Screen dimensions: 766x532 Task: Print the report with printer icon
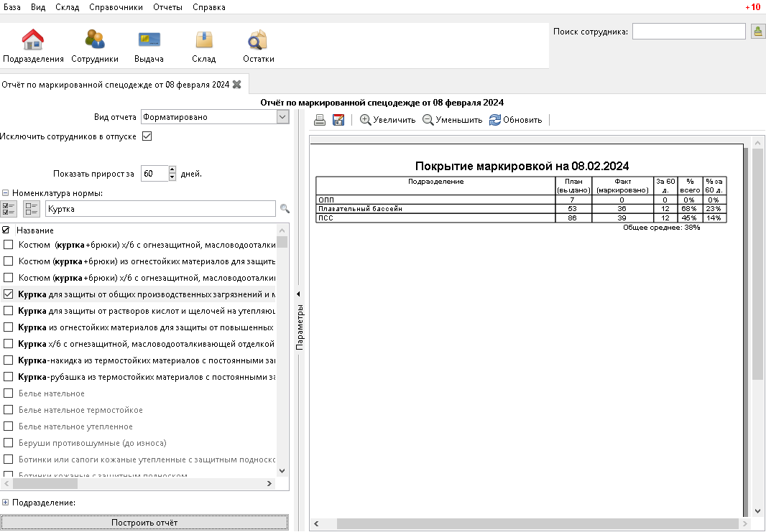320,120
